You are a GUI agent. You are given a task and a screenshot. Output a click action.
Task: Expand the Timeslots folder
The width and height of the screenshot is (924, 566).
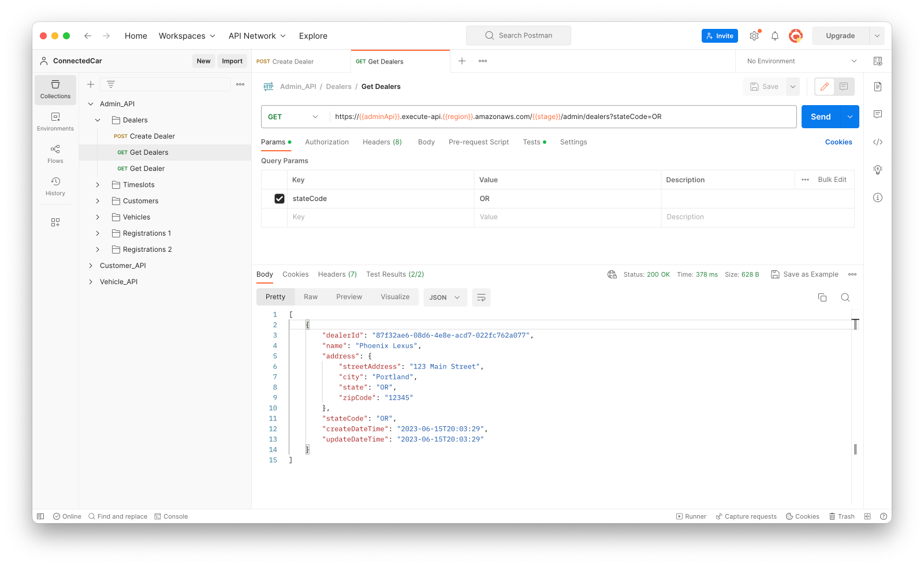coord(98,185)
